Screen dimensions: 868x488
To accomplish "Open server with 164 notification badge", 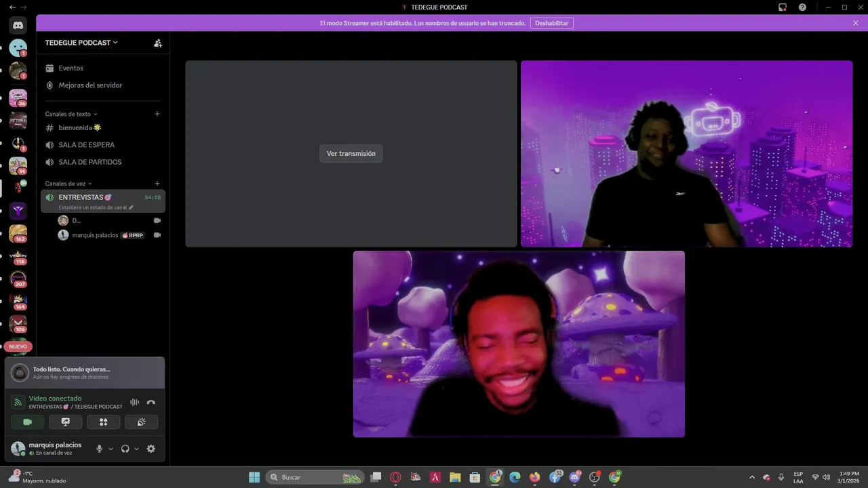I will click(18, 302).
